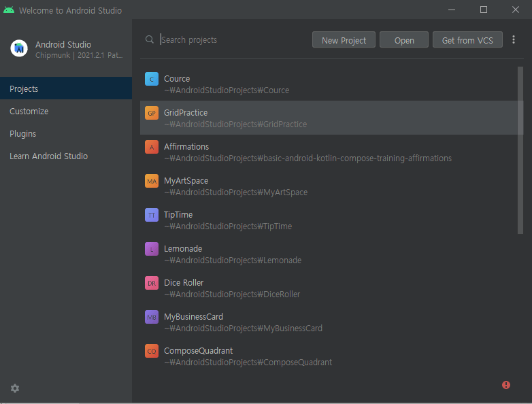532x404 pixels.
Task: Open the settings gear options menu
Action: [x=14, y=388]
